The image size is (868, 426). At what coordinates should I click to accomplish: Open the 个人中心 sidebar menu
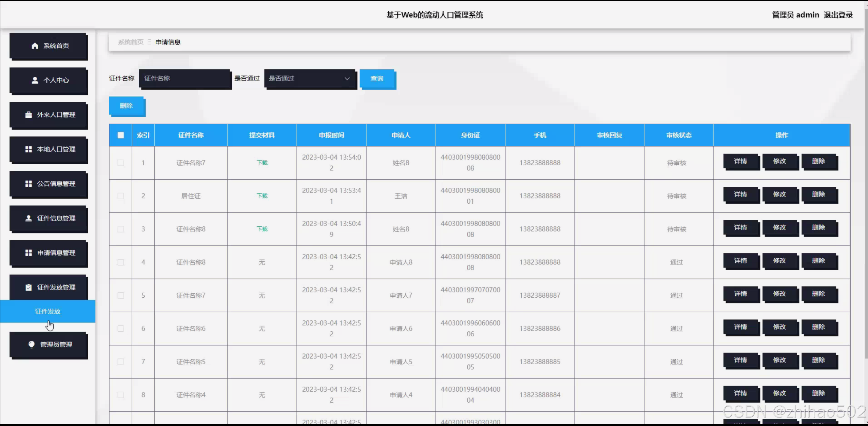(49, 80)
